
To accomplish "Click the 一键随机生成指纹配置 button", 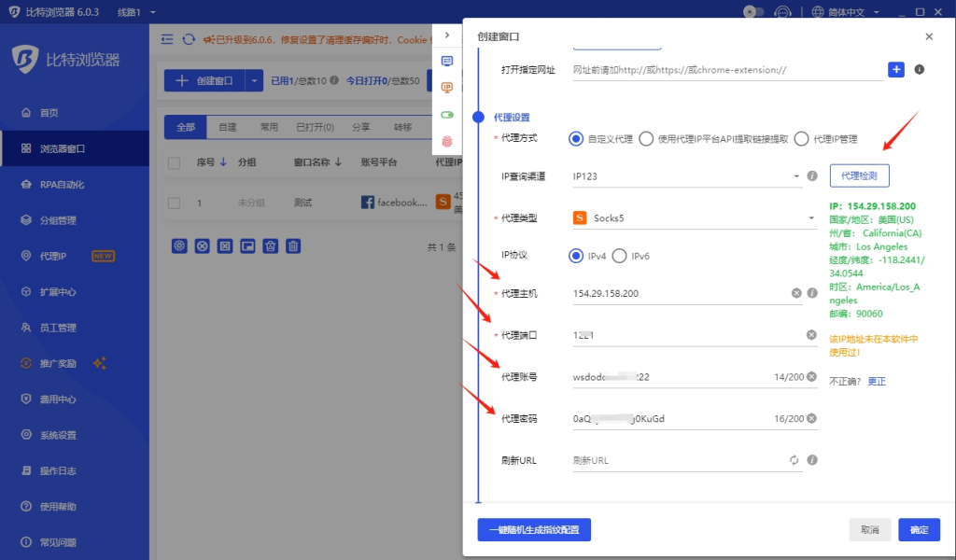I will pos(534,529).
